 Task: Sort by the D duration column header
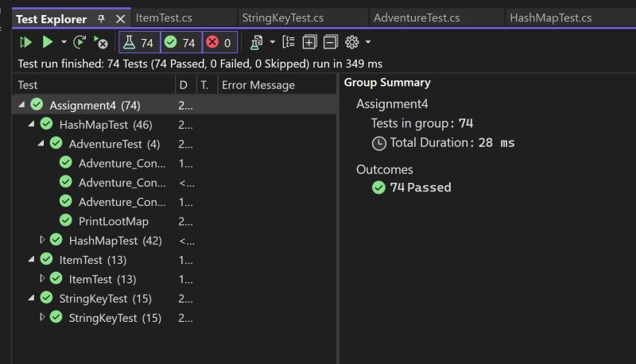[x=186, y=85]
